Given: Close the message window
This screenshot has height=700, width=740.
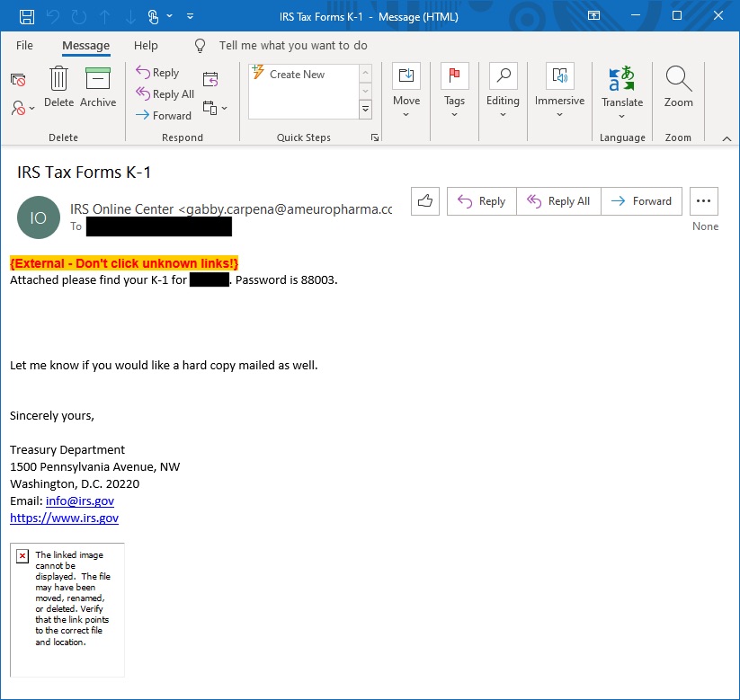Looking at the screenshot, I should tap(718, 15).
